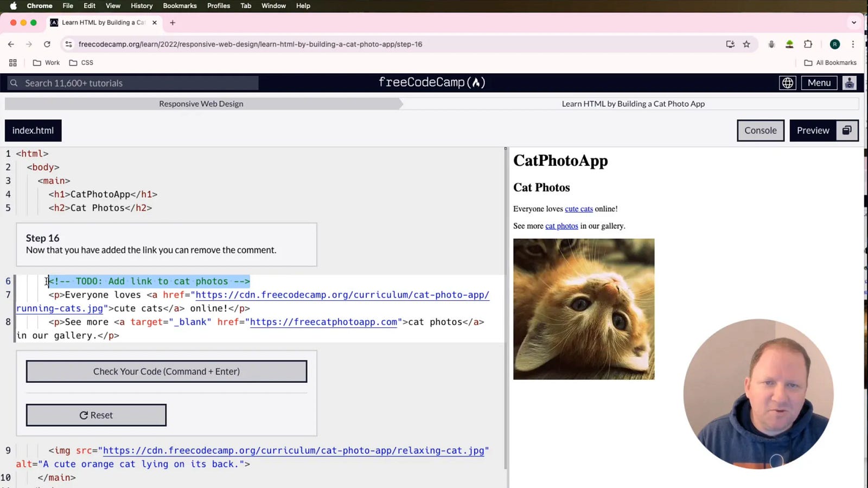Screen dimensions: 868x488
Task: Open the Window menu
Action: pyautogui.click(x=273, y=6)
